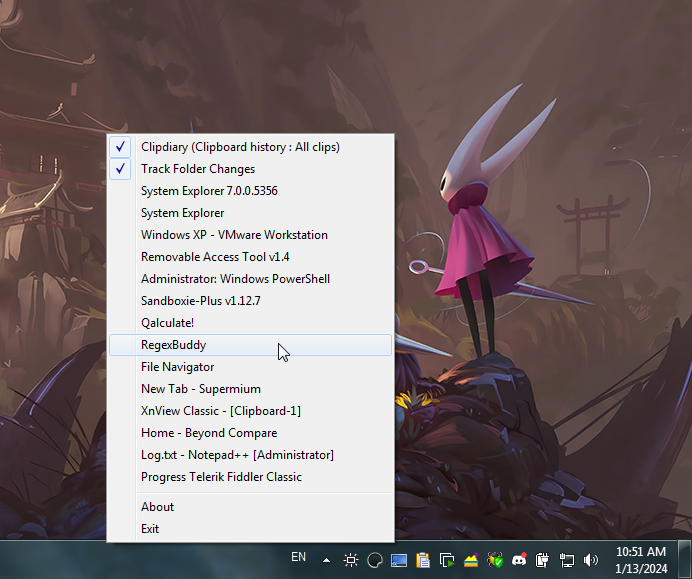Click the Discord tray icon

(x=519, y=560)
